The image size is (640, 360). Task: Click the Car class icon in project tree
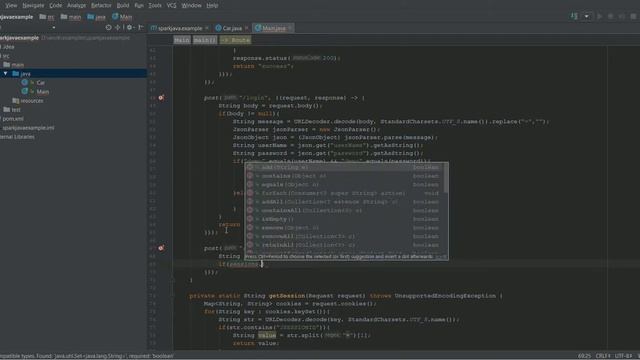[25, 82]
